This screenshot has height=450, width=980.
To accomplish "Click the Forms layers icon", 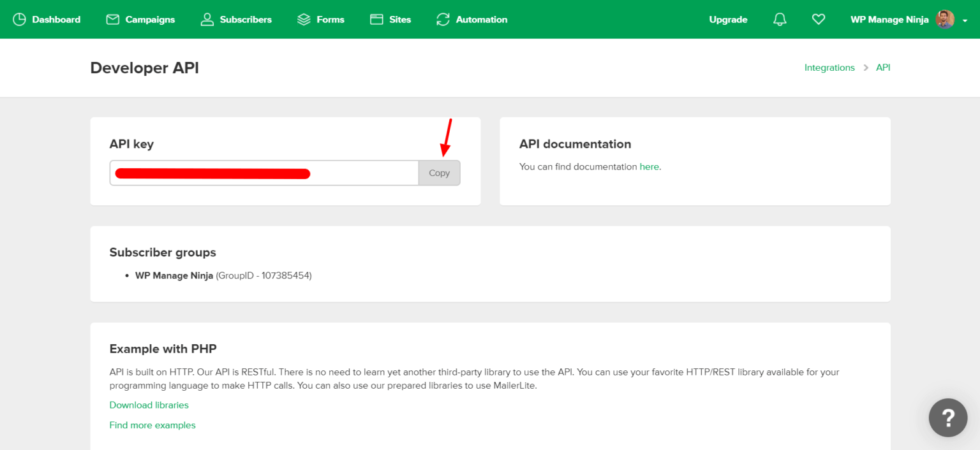I will click(x=304, y=19).
